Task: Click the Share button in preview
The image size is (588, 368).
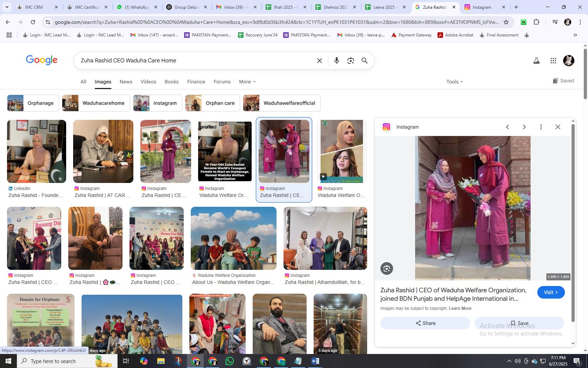Action: [425, 323]
